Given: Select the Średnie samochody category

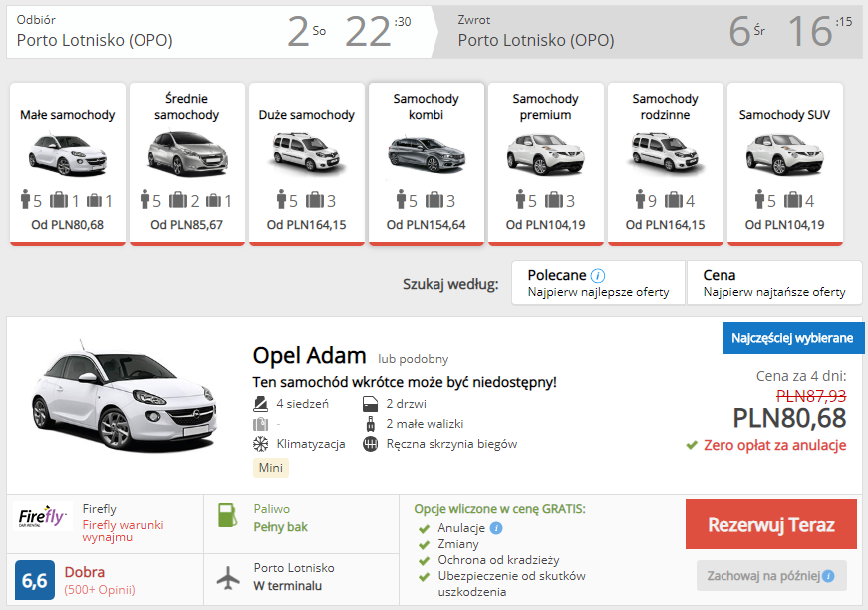Looking at the screenshot, I should tap(187, 163).
